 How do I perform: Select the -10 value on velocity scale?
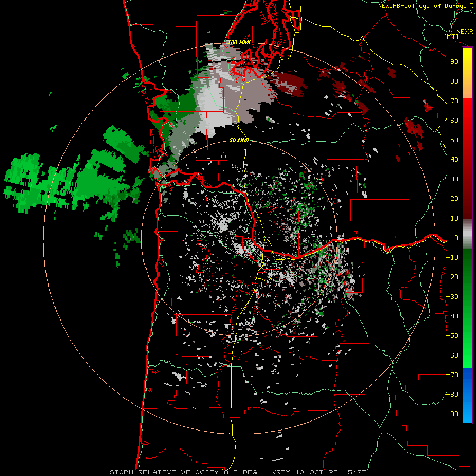452,258
